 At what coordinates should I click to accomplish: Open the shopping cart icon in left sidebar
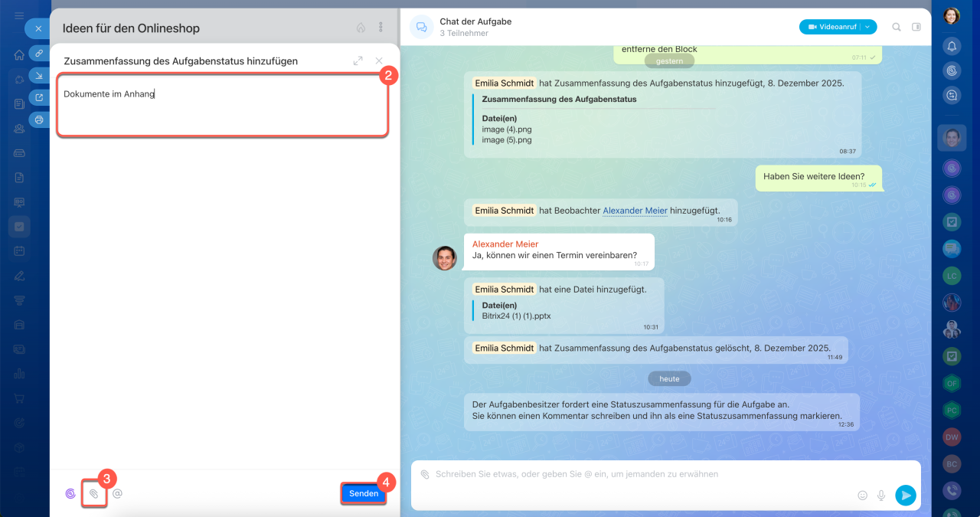click(19, 398)
